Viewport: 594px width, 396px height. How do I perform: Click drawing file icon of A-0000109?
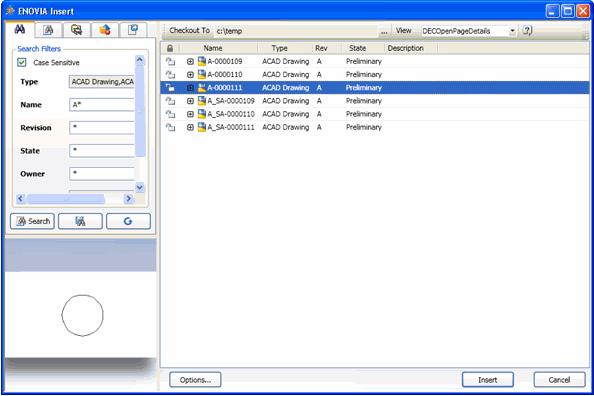[x=202, y=61]
